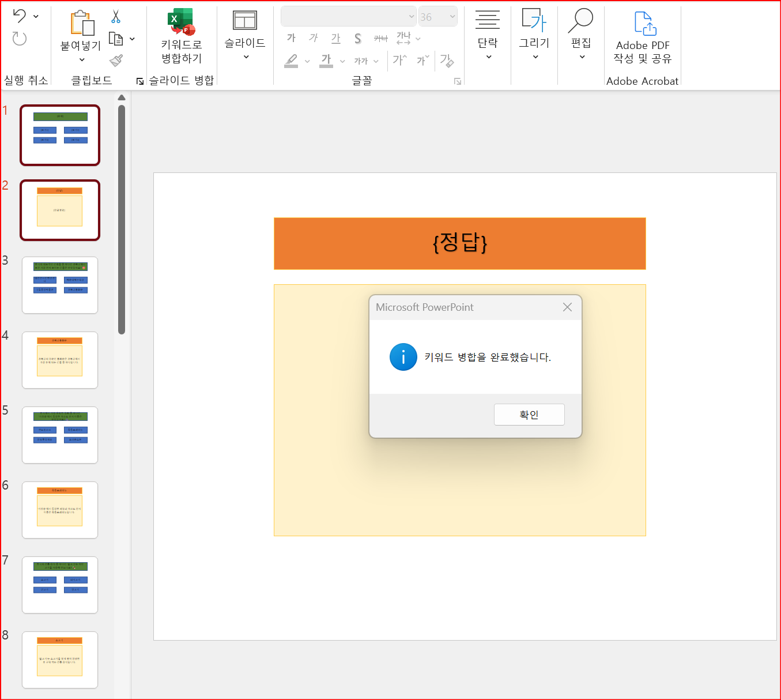Open the 클립보드 dialog launcher
Viewport: 781px width, 700px height.
139,81
